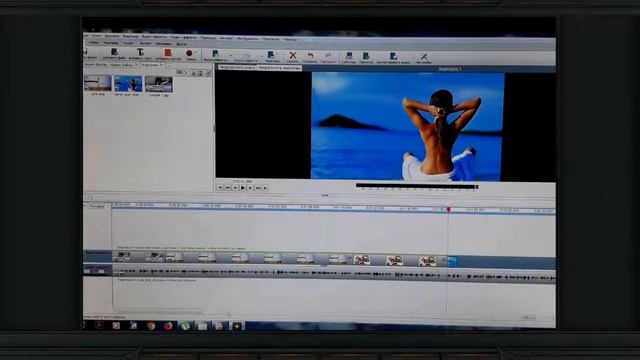Click the timeline horizontal scrollbar
Viewport: 640px width, 360px height.
coord(159,313)
